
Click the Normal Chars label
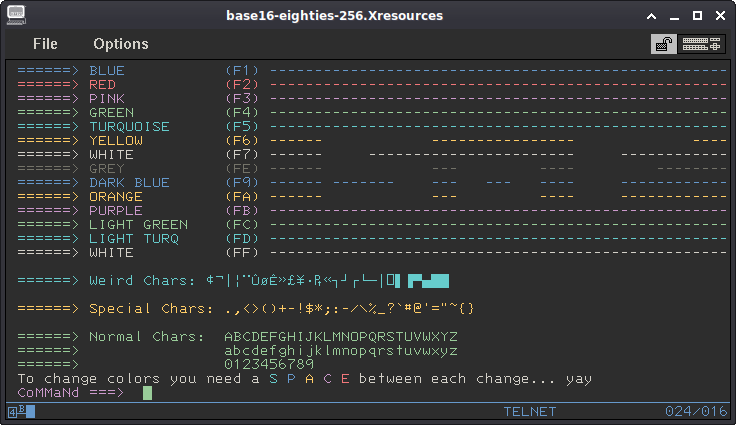[147, 337]
